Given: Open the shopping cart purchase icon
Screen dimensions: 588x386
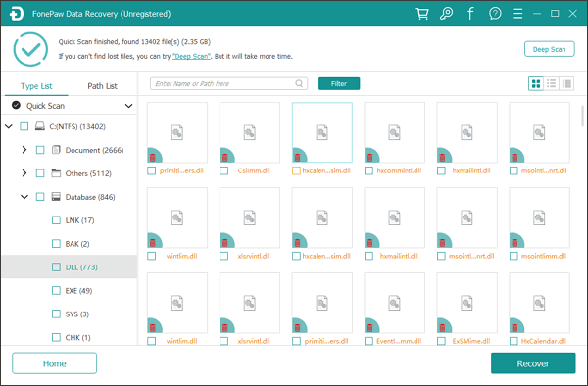Looking at the screenshot, I should click(x=421, y=14).
